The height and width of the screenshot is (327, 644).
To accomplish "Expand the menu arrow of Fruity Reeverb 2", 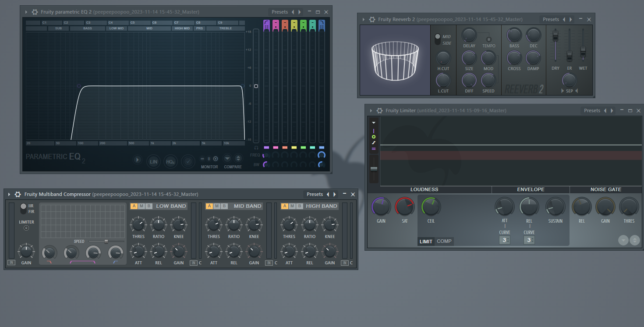I will [363, 19].
